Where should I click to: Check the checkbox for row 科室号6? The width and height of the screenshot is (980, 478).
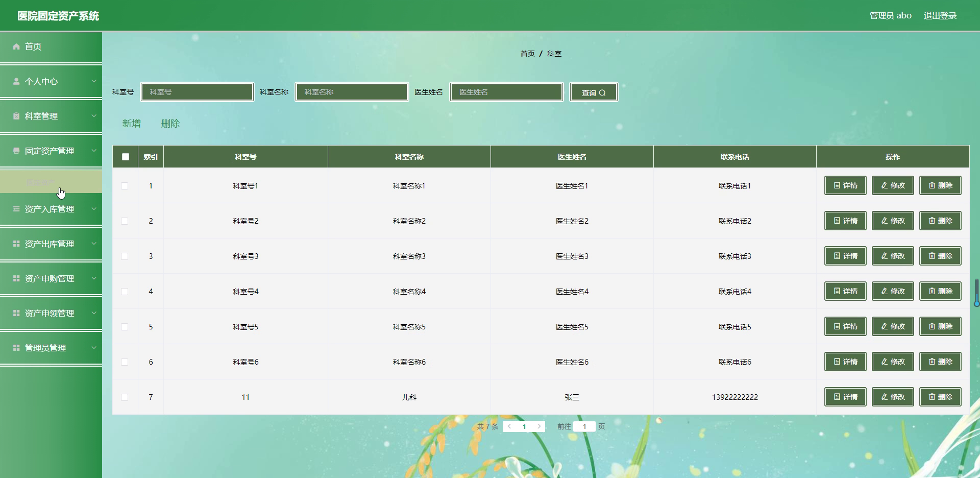click(125, 362)
